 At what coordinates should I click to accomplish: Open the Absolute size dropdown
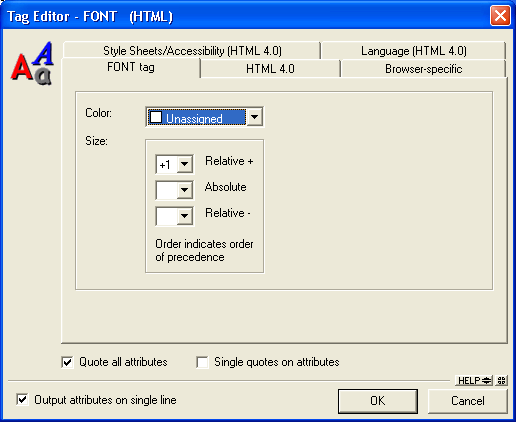(x=185, y=190)
